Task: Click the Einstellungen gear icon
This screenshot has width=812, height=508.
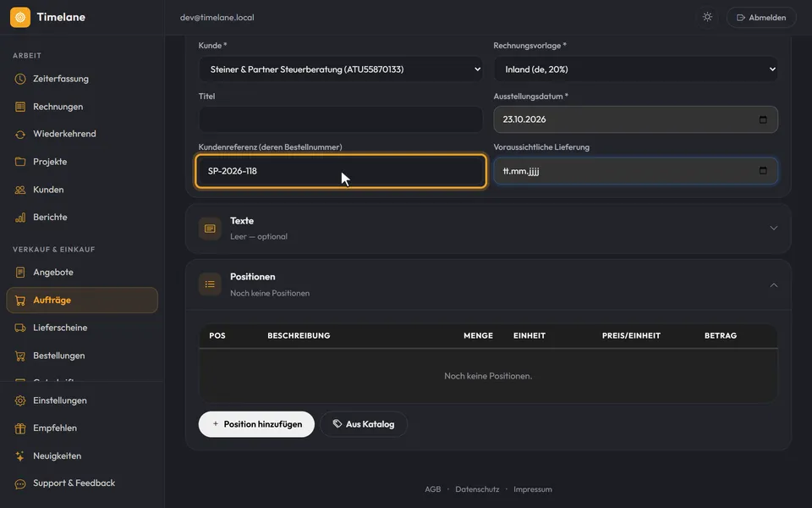Action: 20,400
